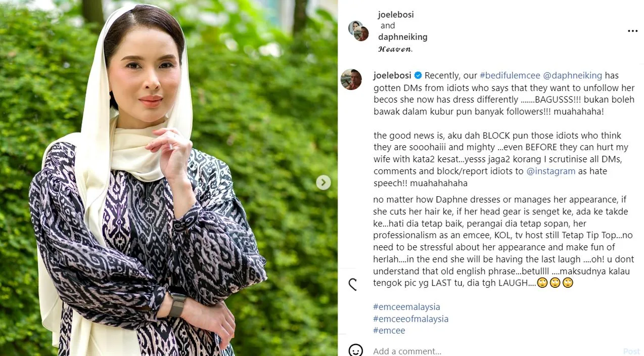Open the #emcee hashtag
The height and width of the screenshot is (356, 644).
tap(389, 331)
